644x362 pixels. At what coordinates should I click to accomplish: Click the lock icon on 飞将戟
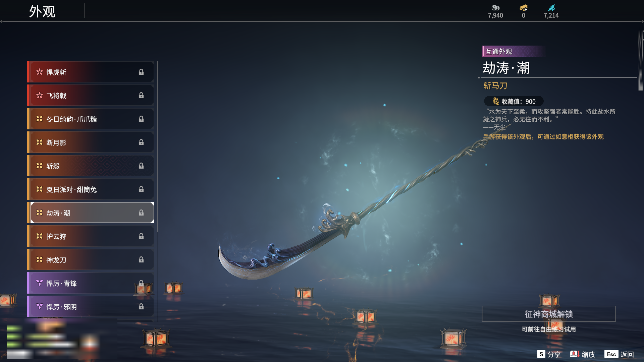point(141,96)
